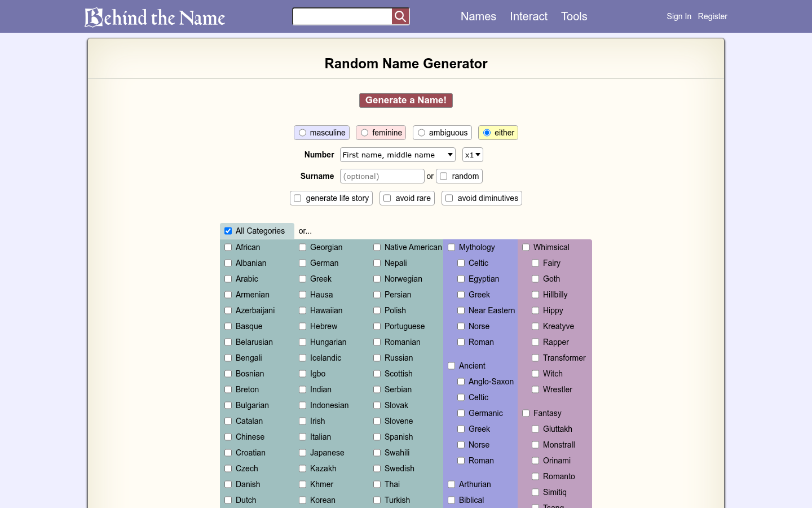Image resolution: width=812 pixels, height=508 pixels.
Task: Check the Japanese category
Action: click(x=303, y=453)
